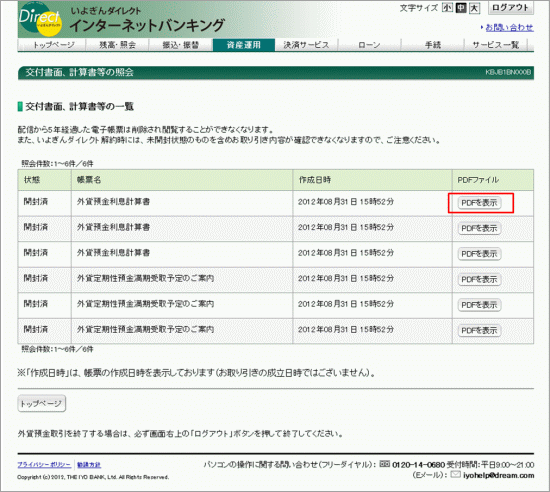550x492 pixels.
Task: Click the 交付書面、計算書等の一覧 section heading
Action: 80,106
